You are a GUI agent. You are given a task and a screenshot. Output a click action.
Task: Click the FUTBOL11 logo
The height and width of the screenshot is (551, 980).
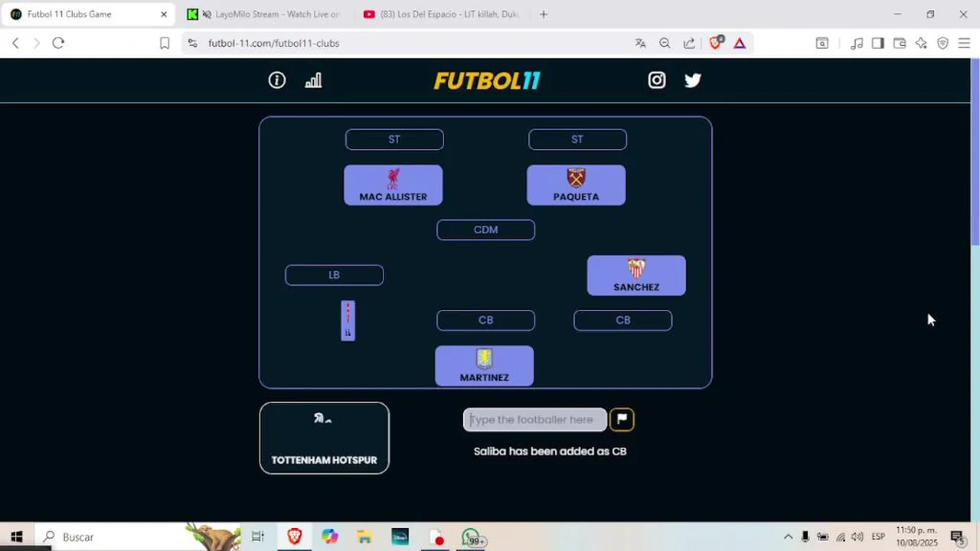click(487, 80)
